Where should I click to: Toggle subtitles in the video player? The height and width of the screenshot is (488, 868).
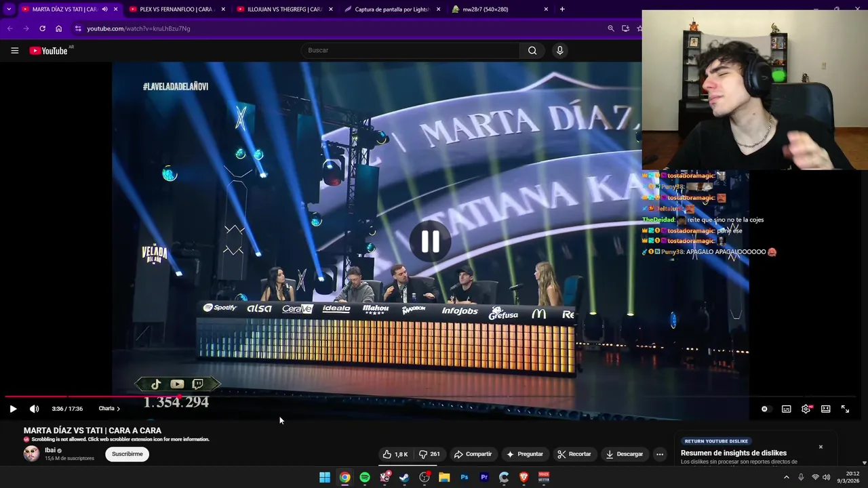pyautogui.click(x=786, y=409)
